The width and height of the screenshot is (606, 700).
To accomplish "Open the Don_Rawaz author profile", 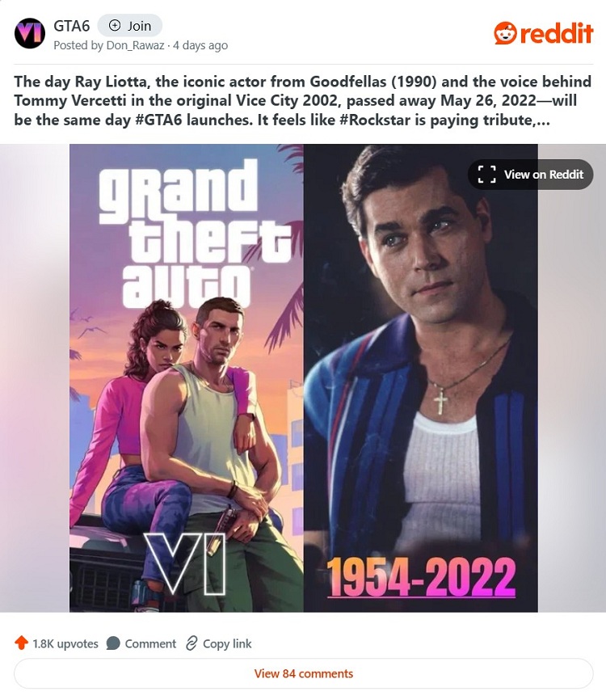I will tap(135, 45).
